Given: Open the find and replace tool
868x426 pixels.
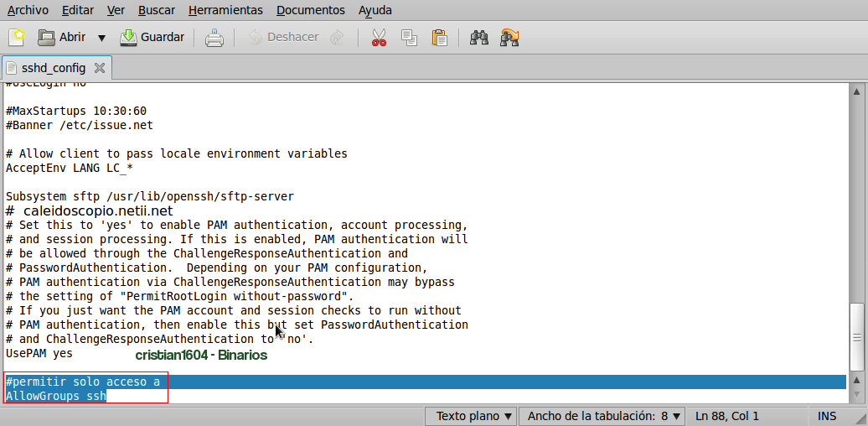Looking at the screenshot, I should [x=509, y=37].
